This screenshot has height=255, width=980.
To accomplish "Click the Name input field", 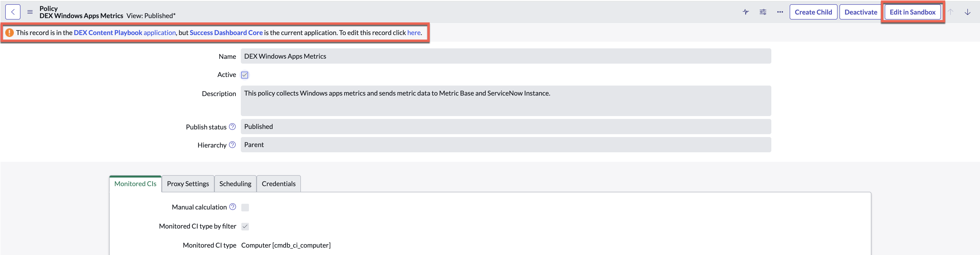I will (506, 56).
